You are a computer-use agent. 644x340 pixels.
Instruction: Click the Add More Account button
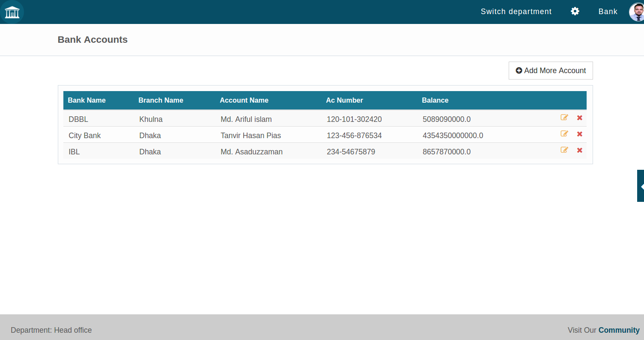(x=551, y=71)
